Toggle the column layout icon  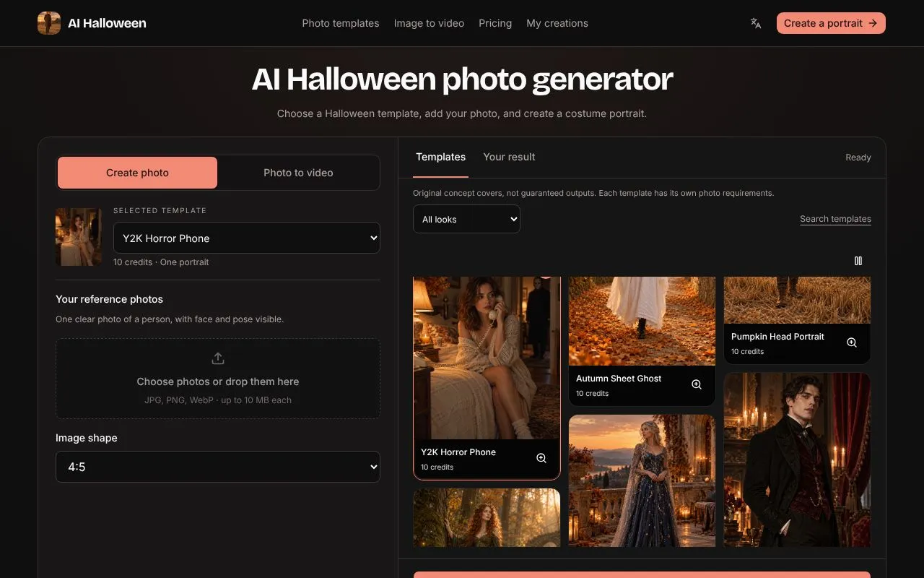(858, 261)
